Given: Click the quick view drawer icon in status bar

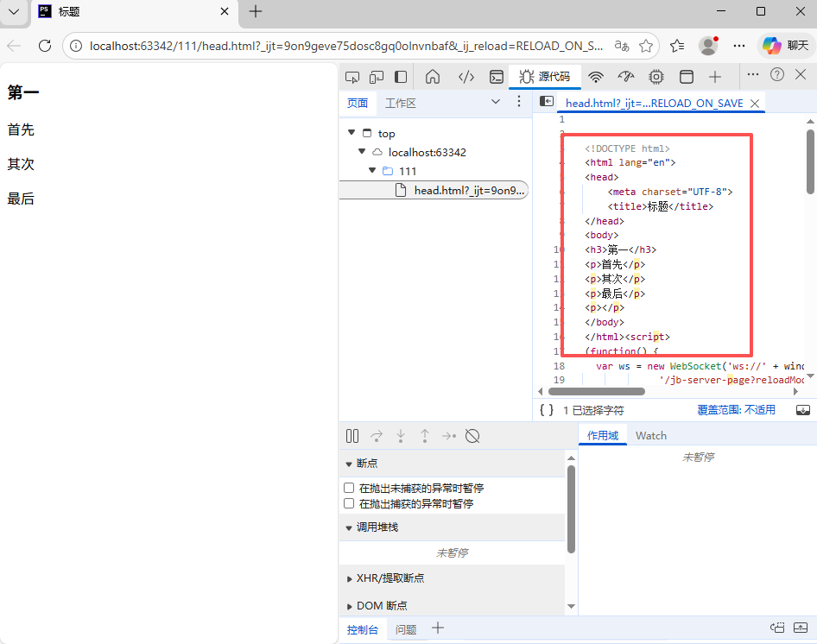Looking at the screenshot, I should 803,410.
